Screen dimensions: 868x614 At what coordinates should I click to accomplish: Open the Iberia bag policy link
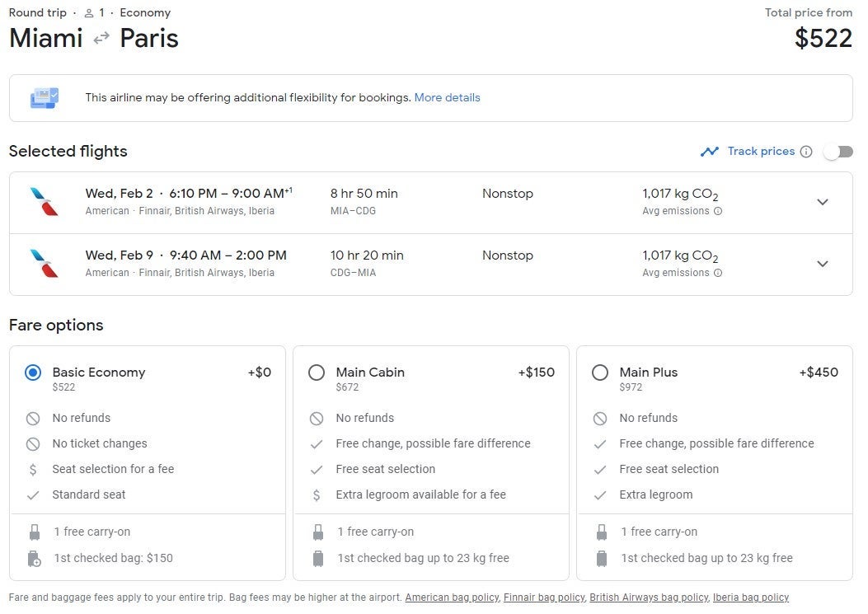[x=750, y=598]
